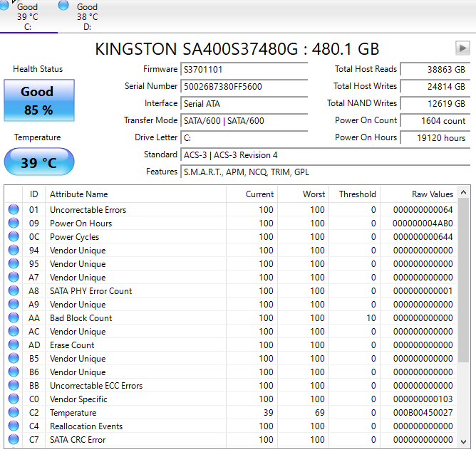Select the Erase Count attribute name
Image resolution: width=476 pixels, height=452 pixels.
click(72, 345)
